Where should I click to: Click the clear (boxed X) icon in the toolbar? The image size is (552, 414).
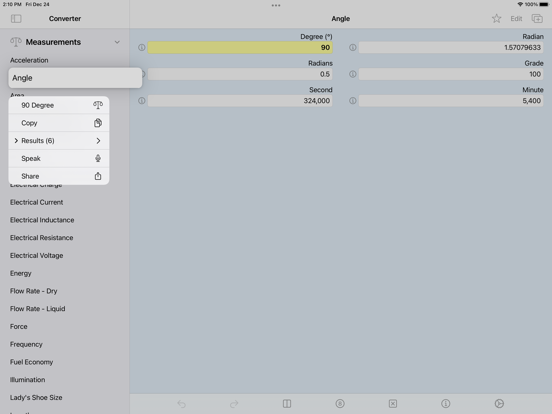[x=393, y=403]
